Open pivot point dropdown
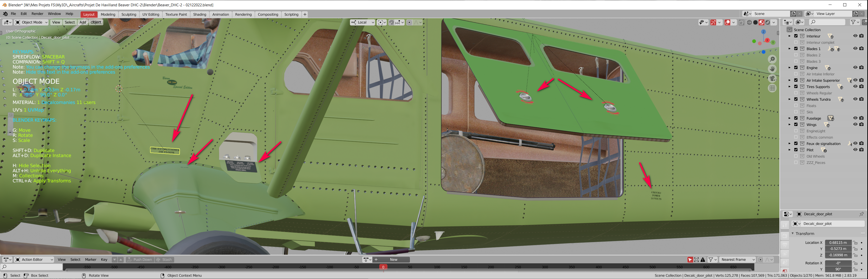The height and width of the screenshot is (279, 868). pyautogui.click(x=381, y=22)
